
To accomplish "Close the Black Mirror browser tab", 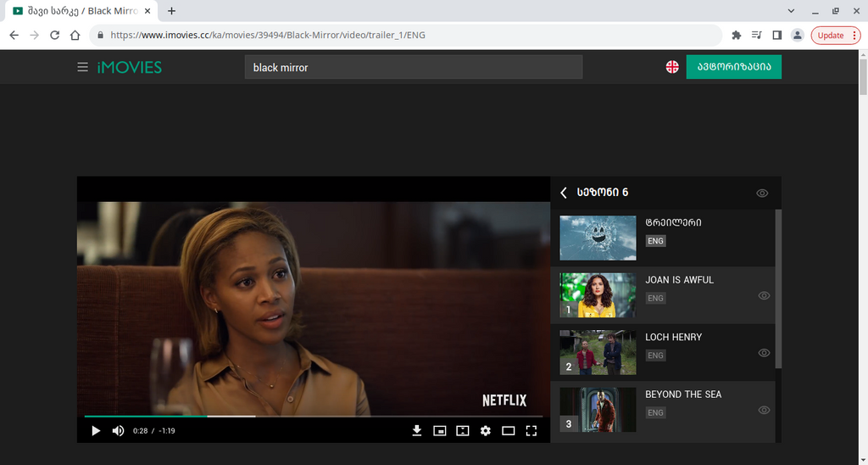I will pos(147,10).
